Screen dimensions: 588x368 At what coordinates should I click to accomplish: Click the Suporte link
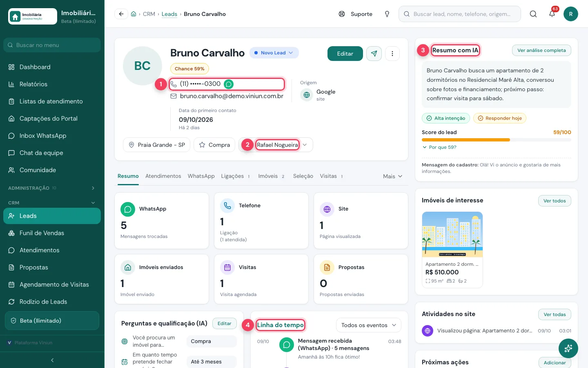pos(356,14)
